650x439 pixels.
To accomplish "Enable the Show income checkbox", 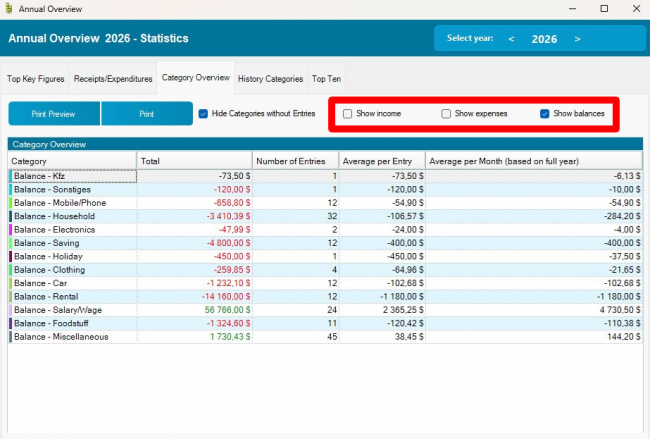I will tap(348, 114).
